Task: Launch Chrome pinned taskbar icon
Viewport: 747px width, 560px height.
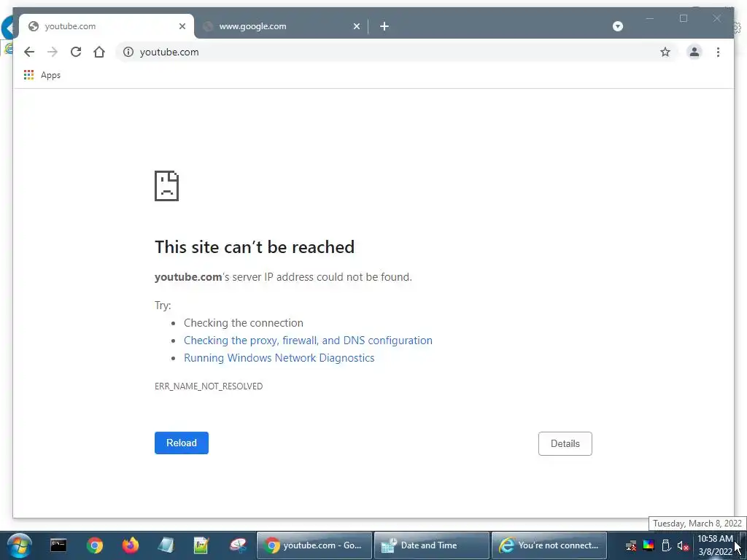Action: pyautogui.click(x=95, y=545)
